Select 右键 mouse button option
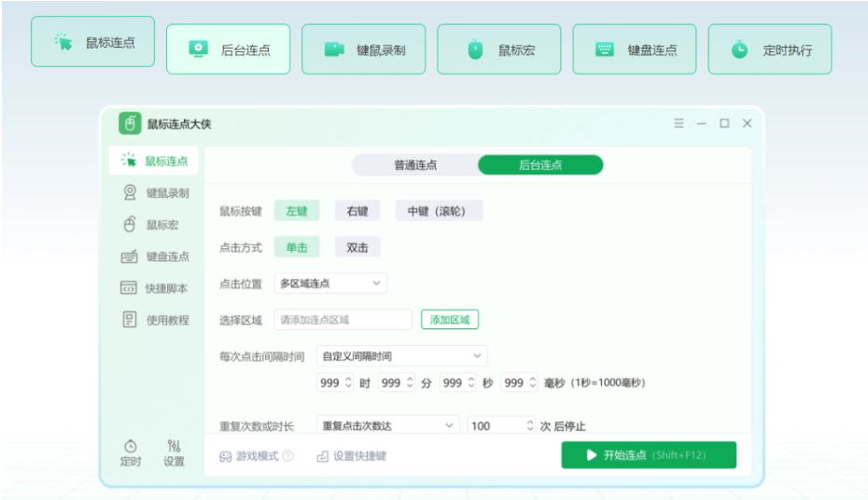The image size is (868, 500). pyautogui.click(x=357, y=211)
